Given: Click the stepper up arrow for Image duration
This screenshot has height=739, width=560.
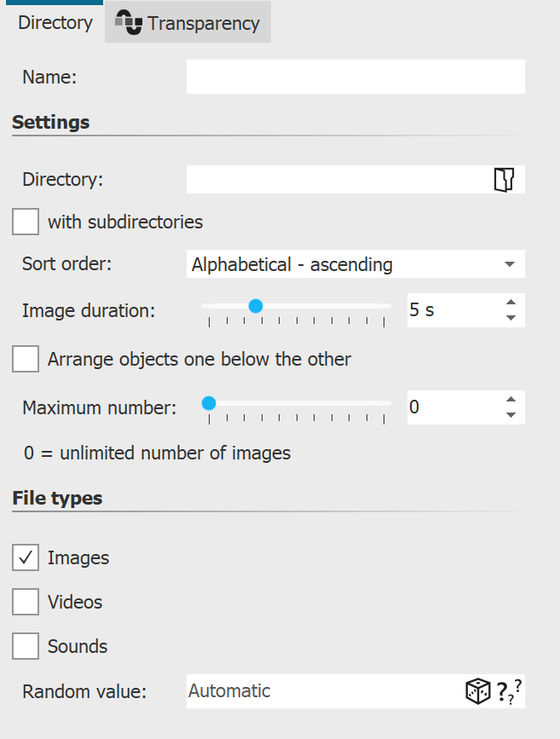Looking at the screenshot, I should click(x=510, y=301).
